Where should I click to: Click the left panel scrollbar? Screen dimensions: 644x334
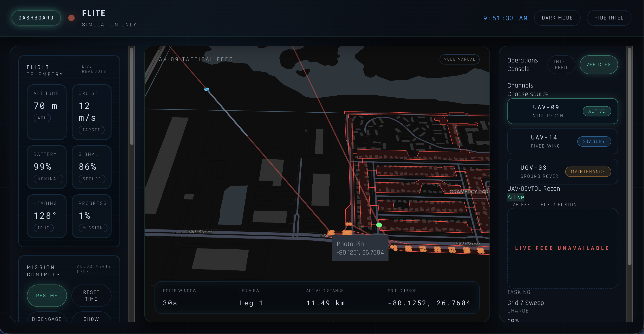131,96
